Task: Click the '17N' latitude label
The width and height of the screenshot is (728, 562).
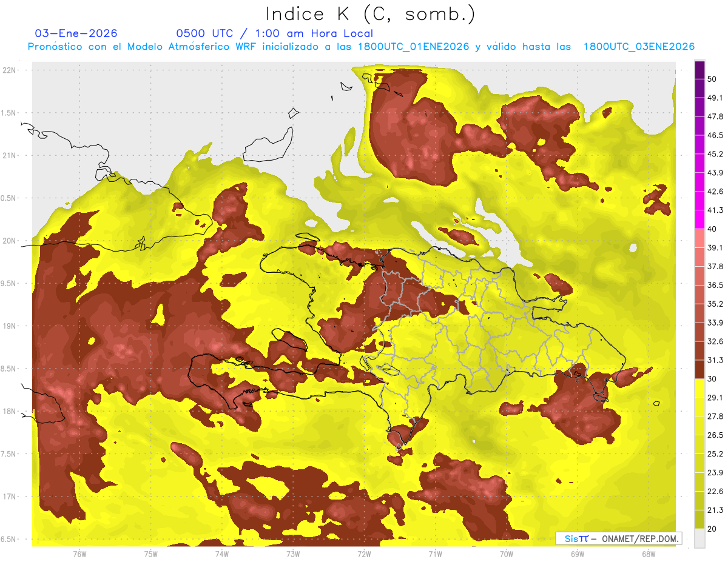Action: coord(10,497)
